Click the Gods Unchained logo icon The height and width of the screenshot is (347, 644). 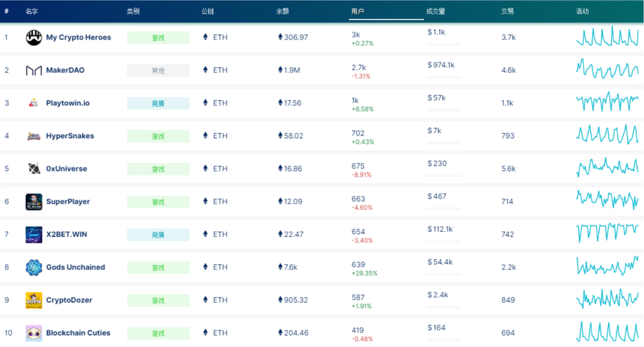pos(34,267)
